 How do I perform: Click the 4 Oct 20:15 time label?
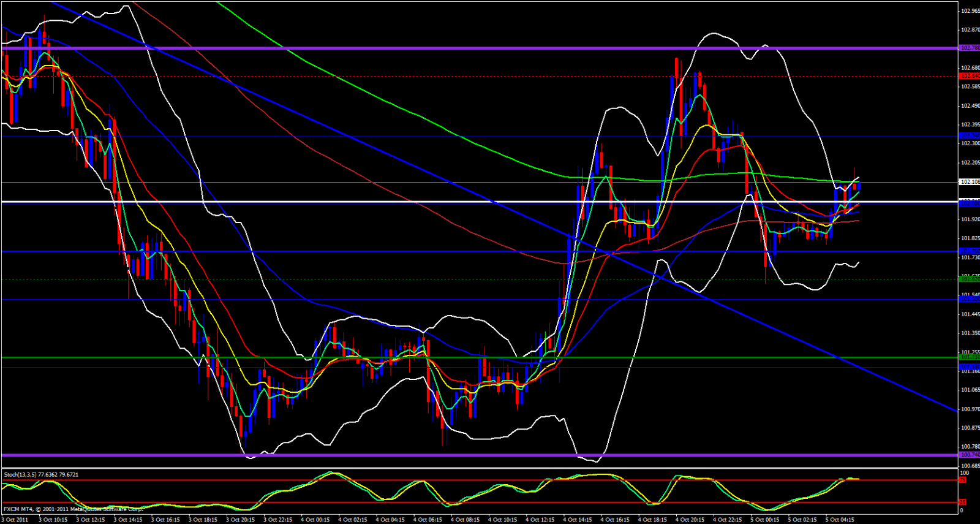click(690, 520)
